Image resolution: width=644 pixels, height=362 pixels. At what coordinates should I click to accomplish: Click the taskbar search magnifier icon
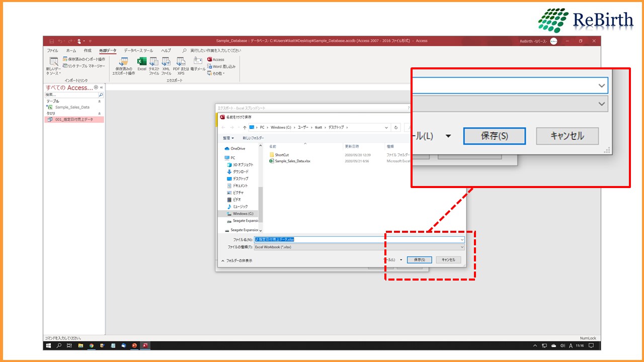(59, 346)
